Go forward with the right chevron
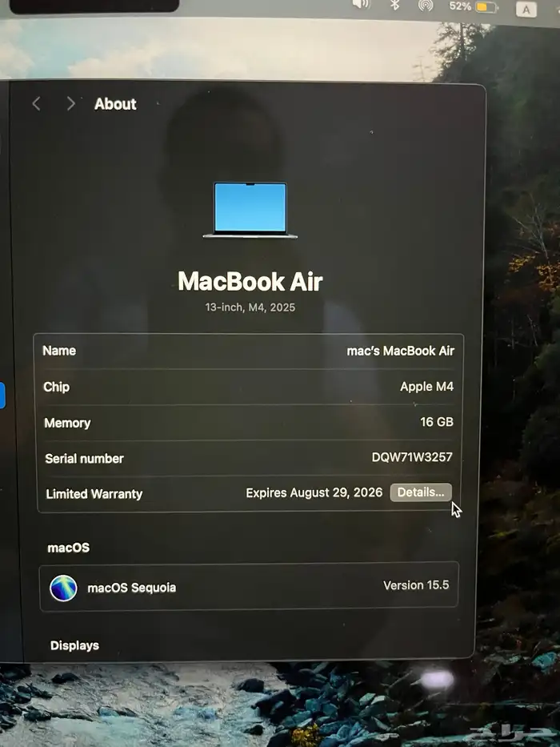 tap(70, 104)
